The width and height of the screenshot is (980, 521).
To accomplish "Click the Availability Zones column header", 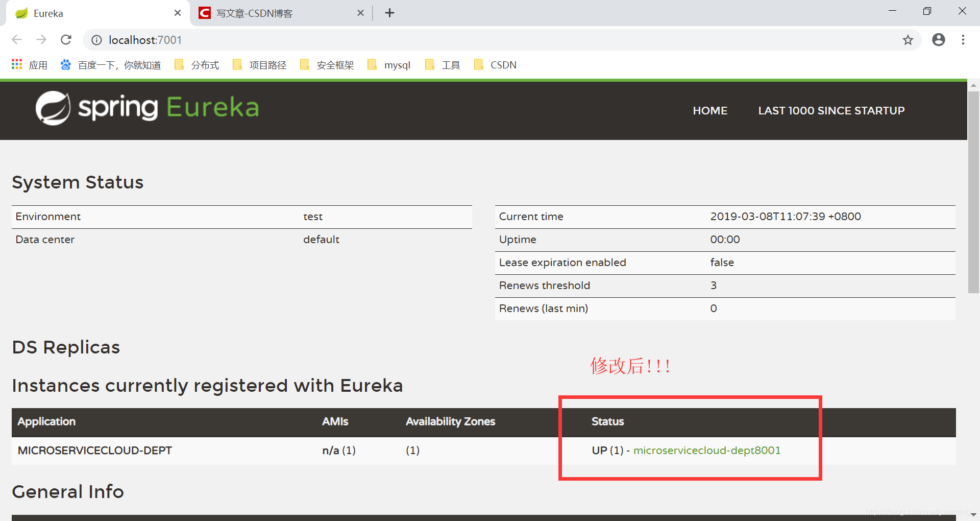I will [x=450, y=421].
